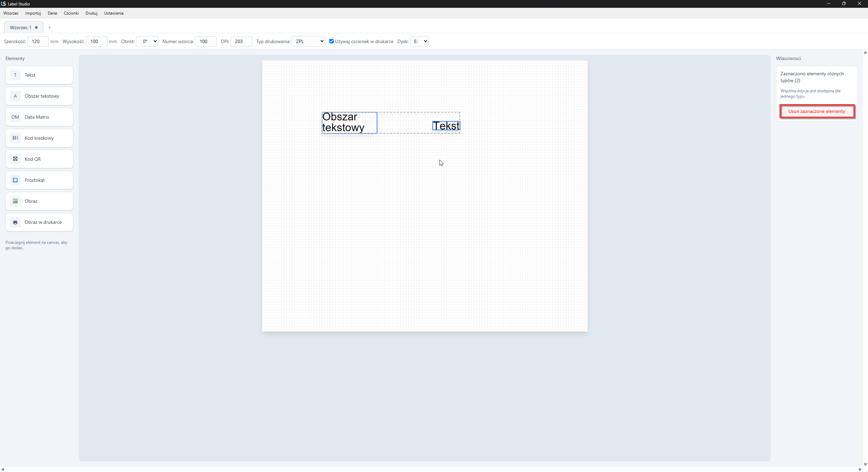Click the Elementy panel heading
Screen dimensions: 868x472
click(15, 58)
